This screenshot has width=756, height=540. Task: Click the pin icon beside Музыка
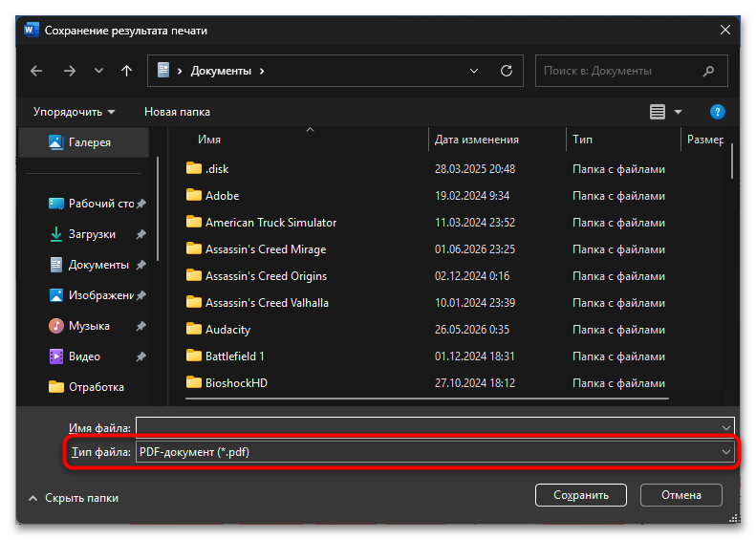point(140,327)
